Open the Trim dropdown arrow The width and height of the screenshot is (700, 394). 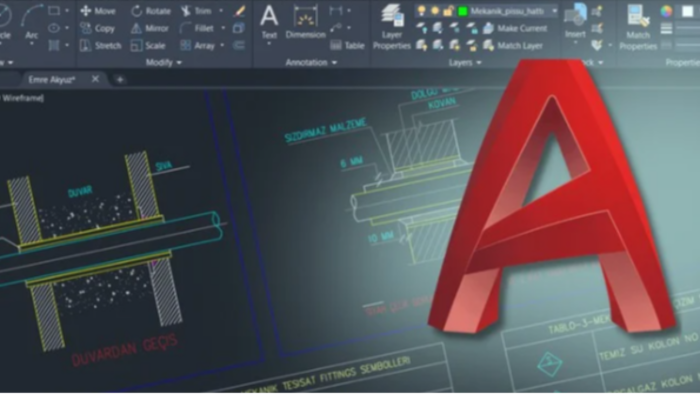point(221,11)
